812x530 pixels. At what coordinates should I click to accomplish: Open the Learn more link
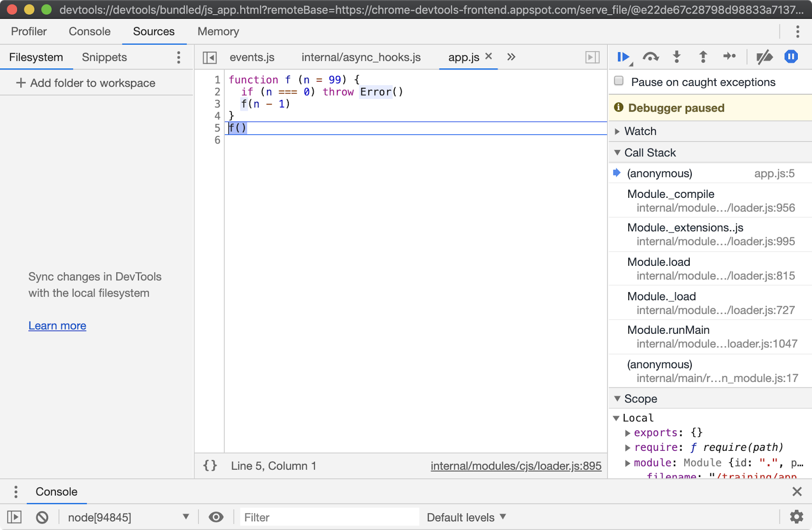[57, 326]
